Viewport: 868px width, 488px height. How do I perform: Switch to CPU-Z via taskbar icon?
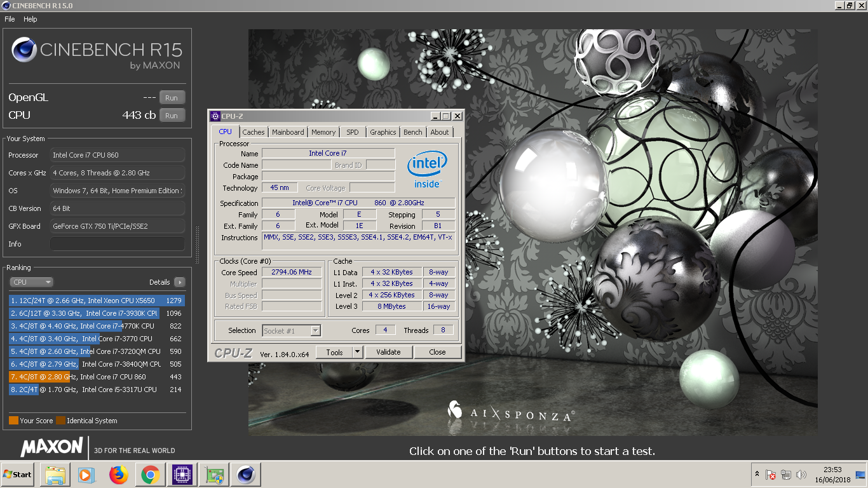point(182,475)
